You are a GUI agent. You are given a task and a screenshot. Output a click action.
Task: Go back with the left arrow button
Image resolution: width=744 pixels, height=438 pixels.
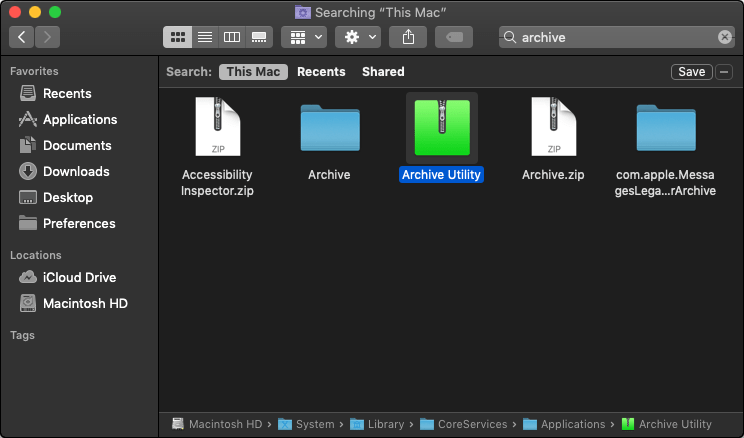tap(21, 37)
